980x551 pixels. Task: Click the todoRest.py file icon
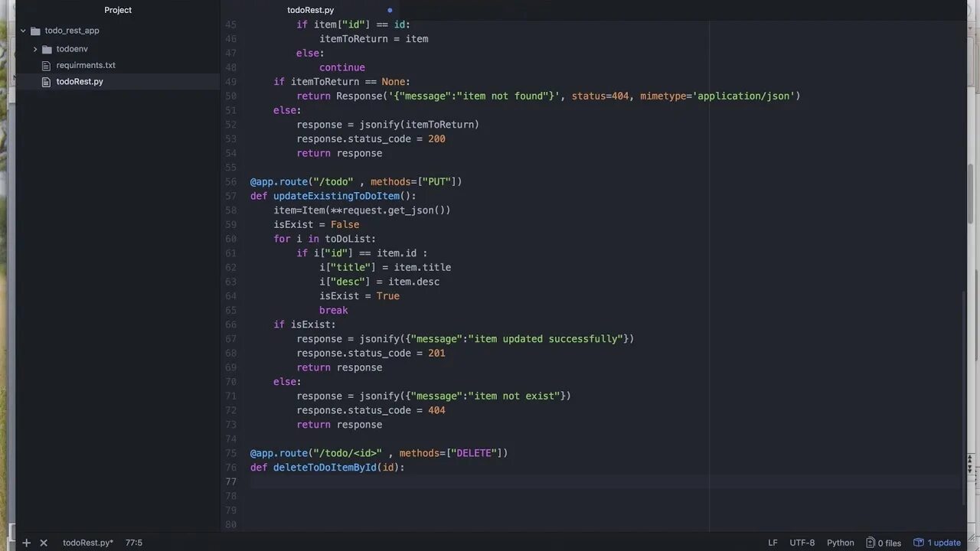point(47,81)
